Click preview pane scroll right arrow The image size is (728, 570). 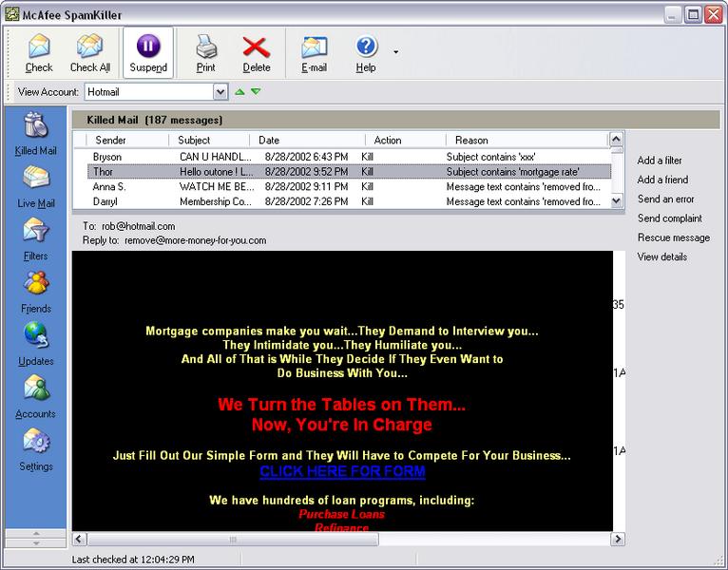pos(618,539)
